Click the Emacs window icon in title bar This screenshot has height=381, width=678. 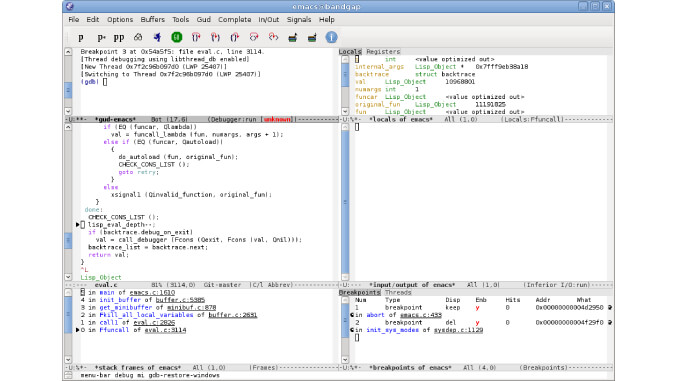[x=70, y=6]
